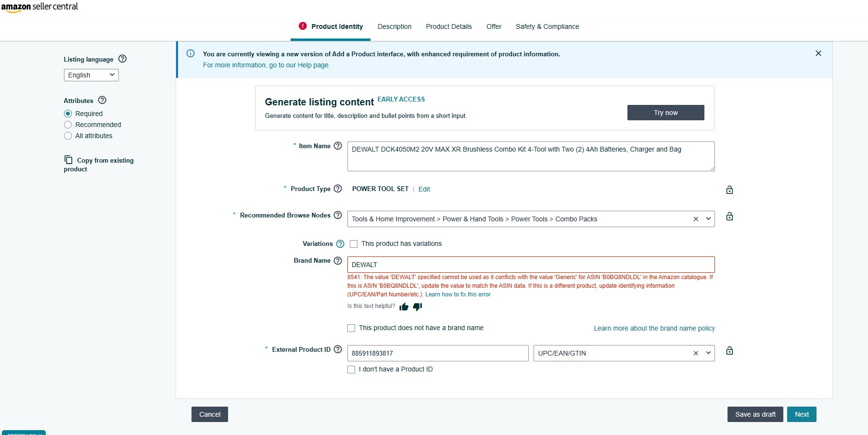Click Edit link next to POWER TOOL SET
868x435 pixels.
point(424,189)
